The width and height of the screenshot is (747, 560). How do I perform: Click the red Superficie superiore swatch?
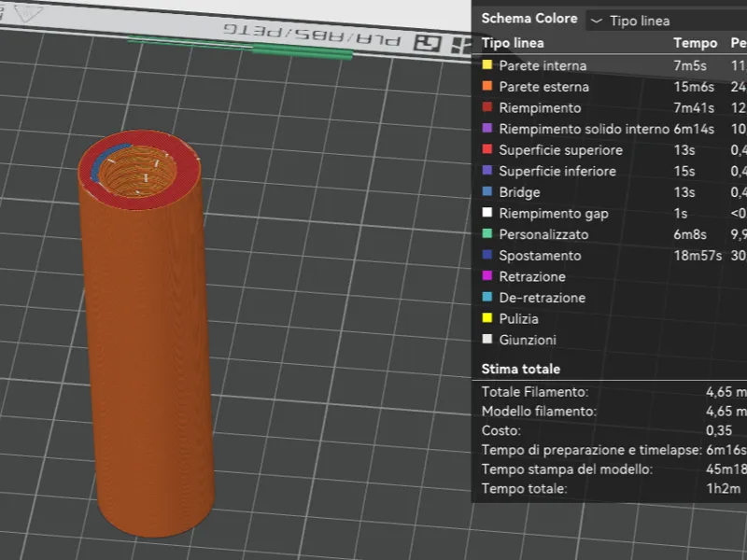click(486, 149)
